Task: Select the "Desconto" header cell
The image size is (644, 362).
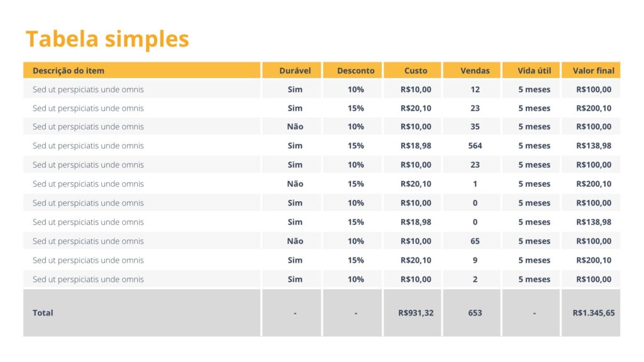Action: pyautogui.click(x=355, y=70)
